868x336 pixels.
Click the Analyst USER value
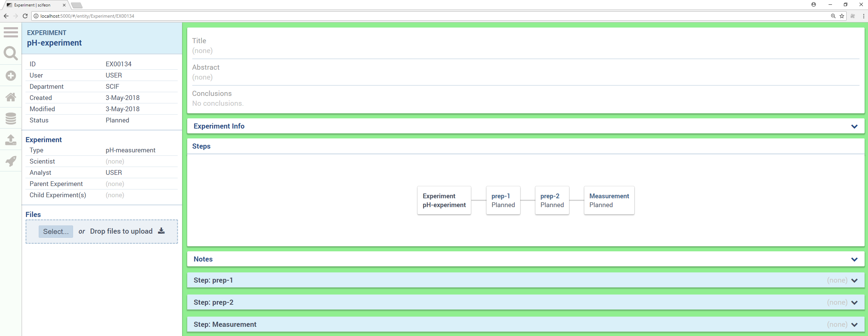point(113,172)
